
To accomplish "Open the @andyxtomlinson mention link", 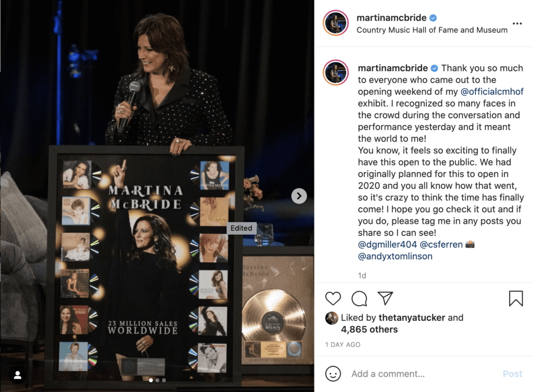I will click(x=395, y=256).
